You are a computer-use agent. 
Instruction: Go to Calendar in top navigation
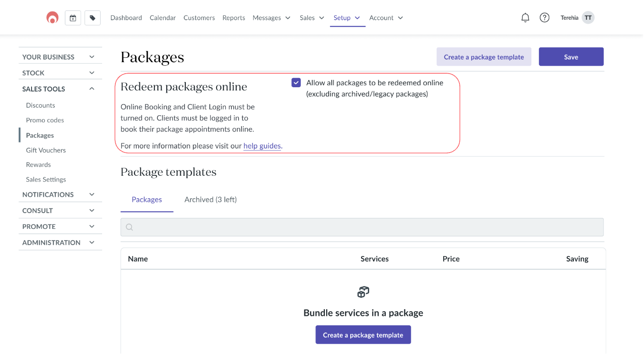[x=163, y=18]
